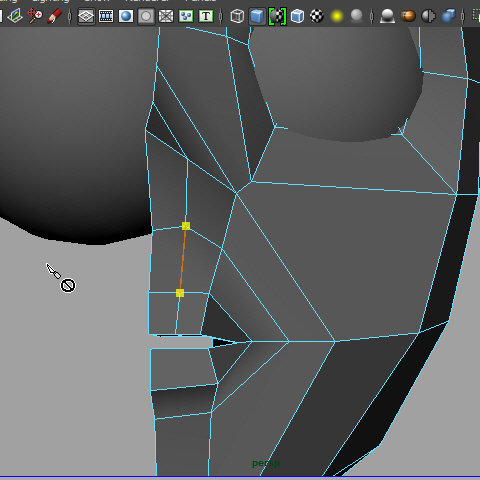Screen dimensions: 480x480
Task: Click the orange highlighted edge
Action: click(183, 260)
